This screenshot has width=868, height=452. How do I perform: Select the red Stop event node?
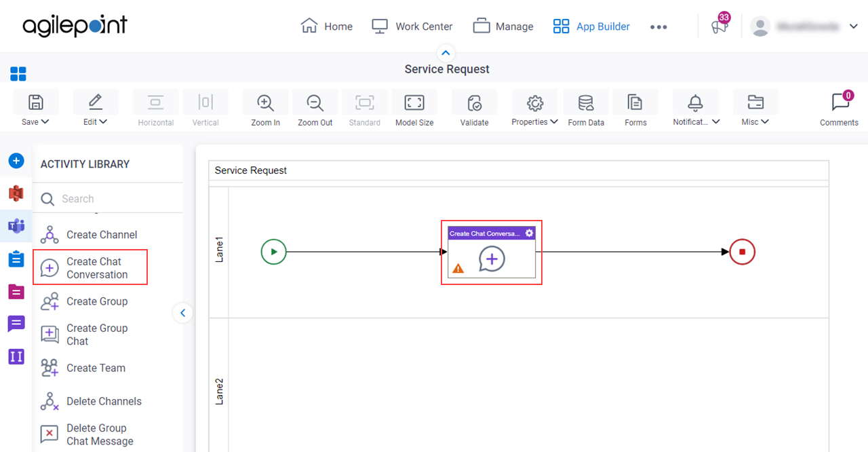click(x=743, y=252)
